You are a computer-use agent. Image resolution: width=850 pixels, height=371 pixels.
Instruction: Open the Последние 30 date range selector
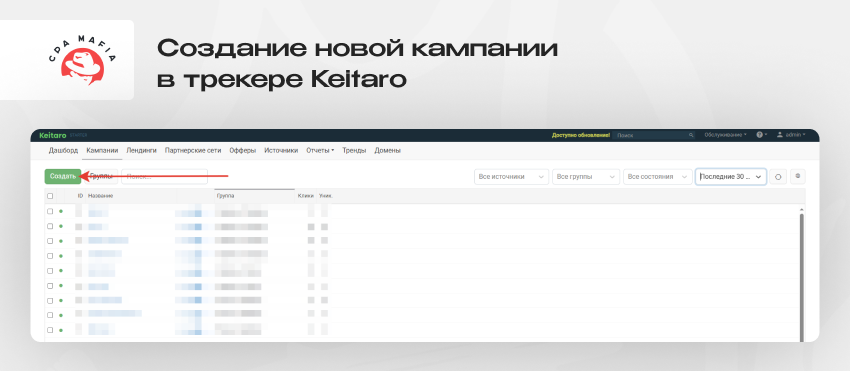coord(731,177)
